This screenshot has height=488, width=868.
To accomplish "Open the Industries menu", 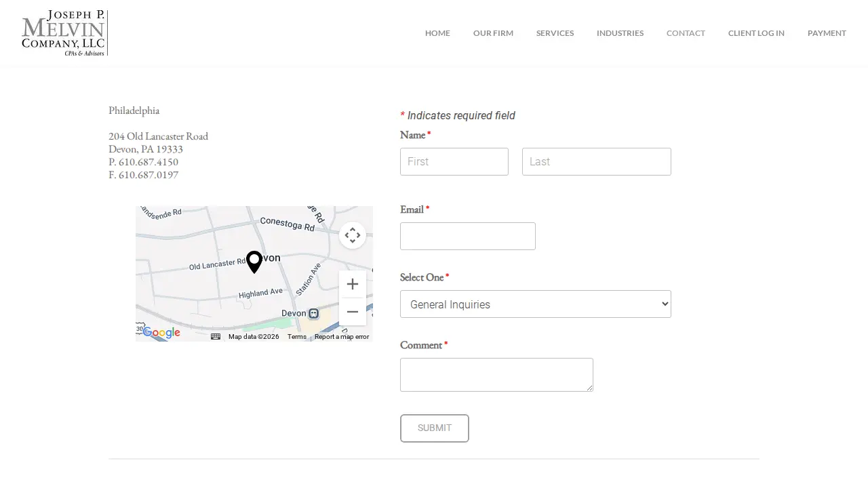I will pos(620,33).
